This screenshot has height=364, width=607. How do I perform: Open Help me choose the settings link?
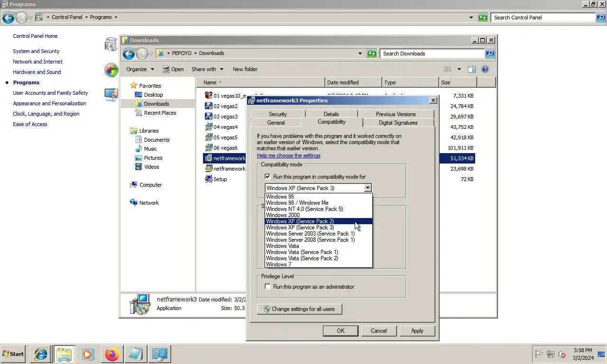[289, 155]
